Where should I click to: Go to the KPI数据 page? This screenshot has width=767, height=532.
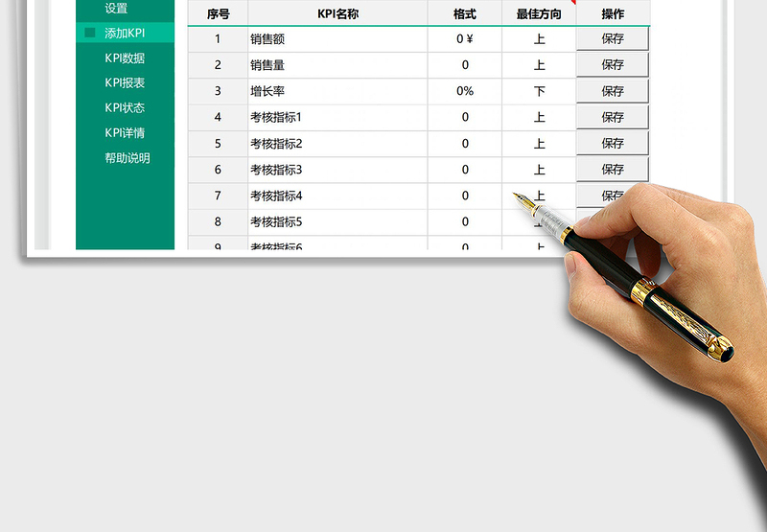pos(125,58)
